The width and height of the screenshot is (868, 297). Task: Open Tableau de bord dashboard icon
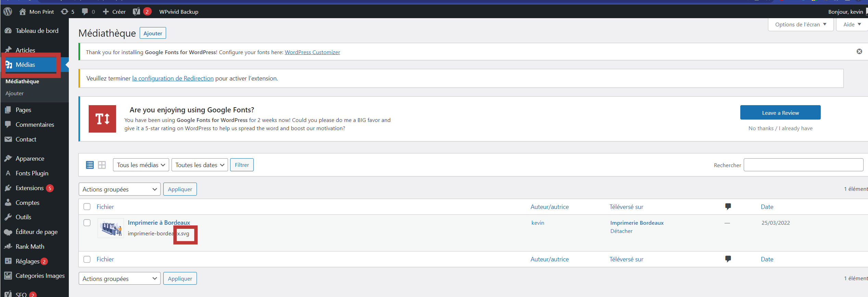point(8,31)
